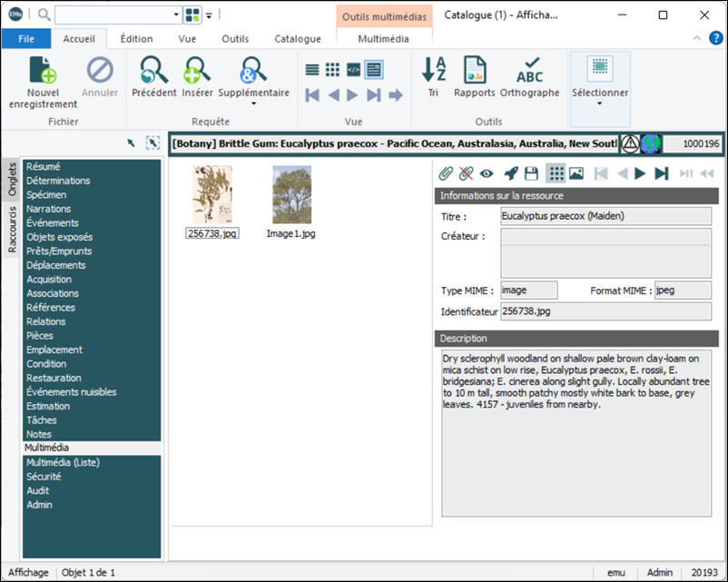Switch to the Multimédia (Liste) tab
The width and height of the screenshot is (728, 582).
(x=64, y=463)
